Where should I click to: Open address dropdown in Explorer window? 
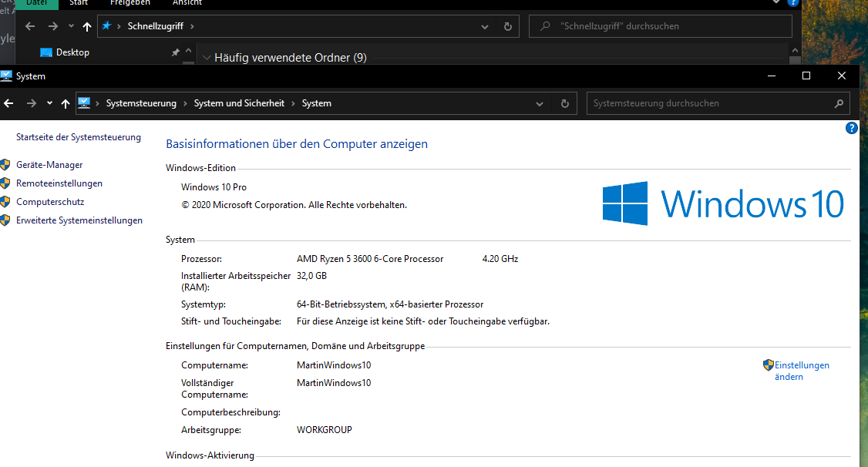[485, 26]
